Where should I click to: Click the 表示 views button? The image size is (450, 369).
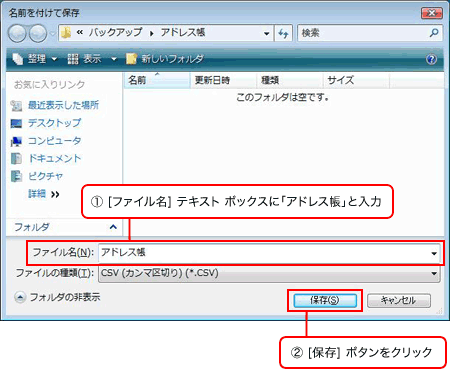click(x=84, y=59)
